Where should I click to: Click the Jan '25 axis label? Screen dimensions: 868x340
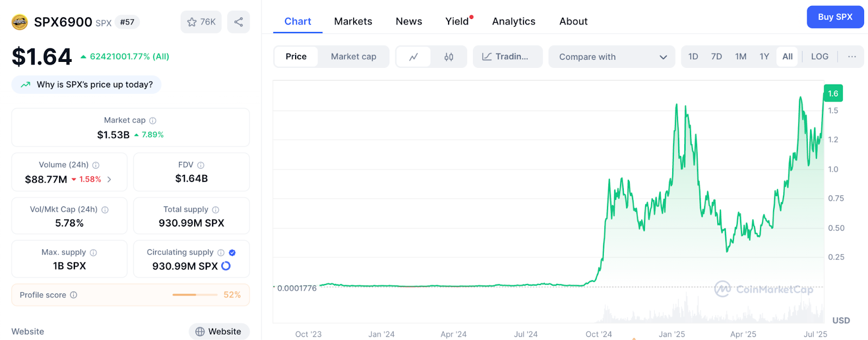coord(672,335)
